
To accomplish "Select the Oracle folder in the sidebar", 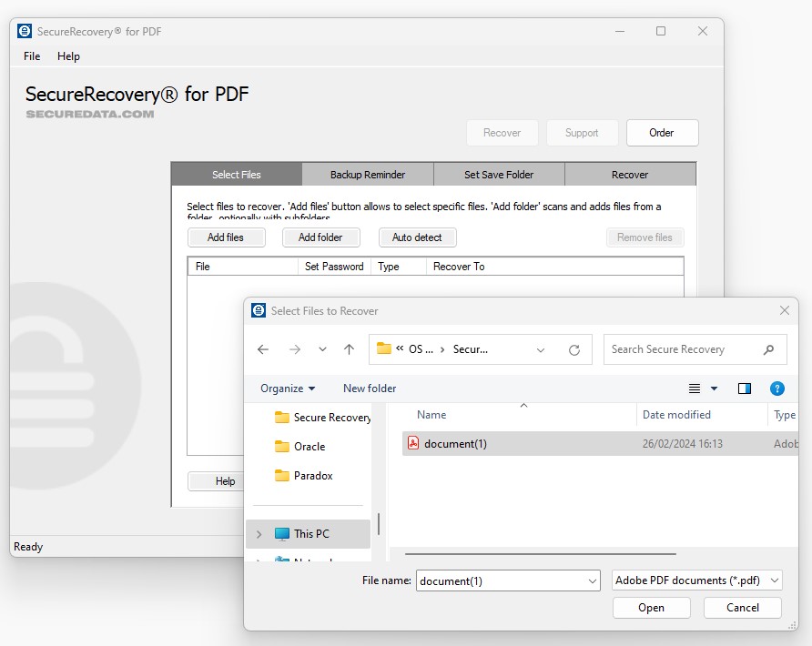I will [309, 447].
